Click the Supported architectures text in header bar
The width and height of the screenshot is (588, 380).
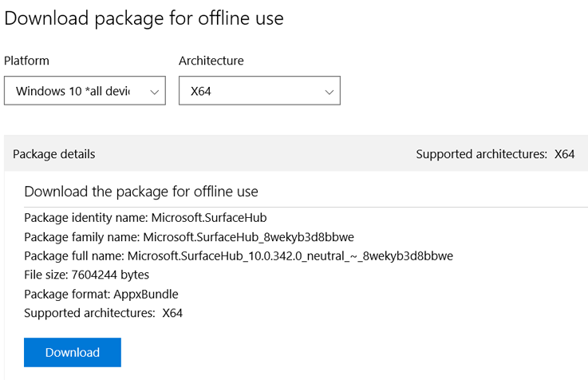coord(481,154)
